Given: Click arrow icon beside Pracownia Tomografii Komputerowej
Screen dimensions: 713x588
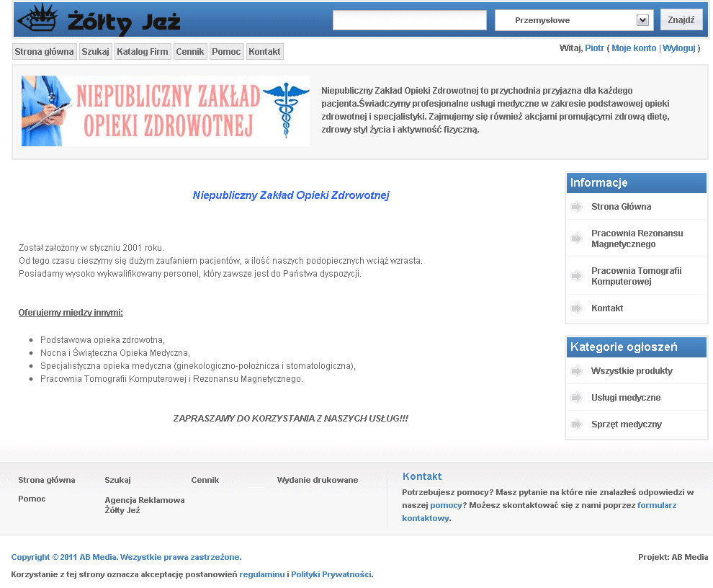Looking at the screenshot, I should tap(576, 276).
